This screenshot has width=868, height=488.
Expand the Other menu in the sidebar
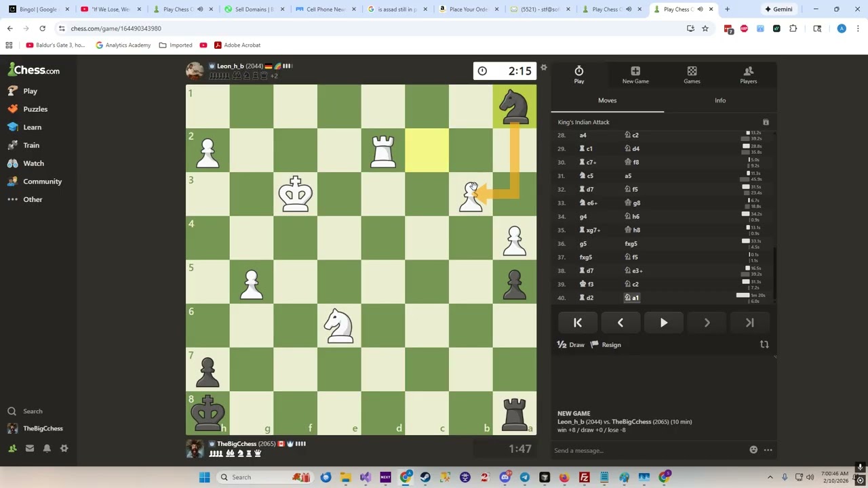(25, 199)
